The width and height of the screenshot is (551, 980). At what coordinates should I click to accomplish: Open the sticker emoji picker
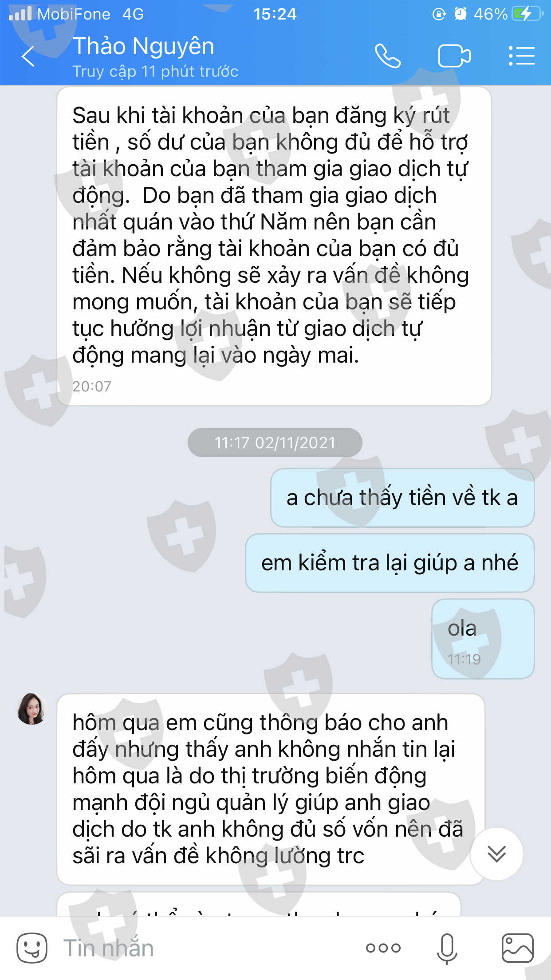31,948
